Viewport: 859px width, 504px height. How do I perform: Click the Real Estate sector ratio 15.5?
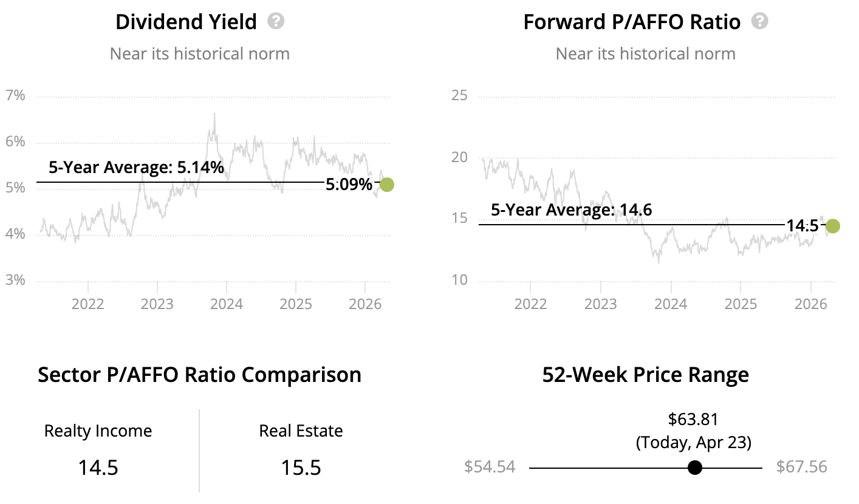[x=301, y=468]
